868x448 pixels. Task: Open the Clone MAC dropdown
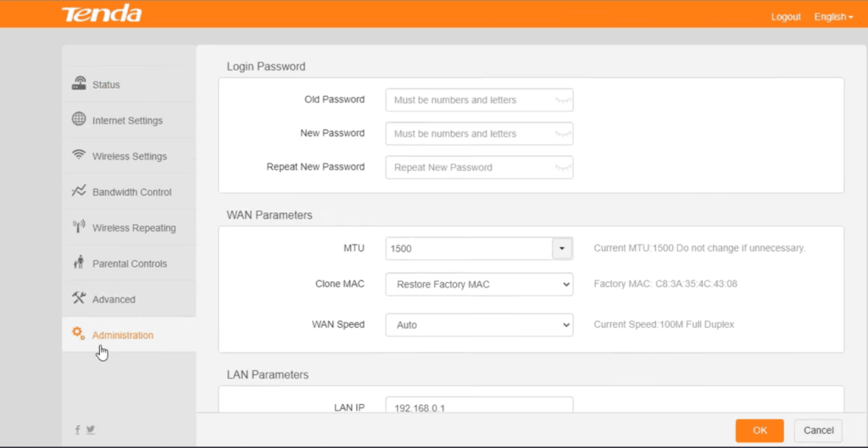click(479, 285)
